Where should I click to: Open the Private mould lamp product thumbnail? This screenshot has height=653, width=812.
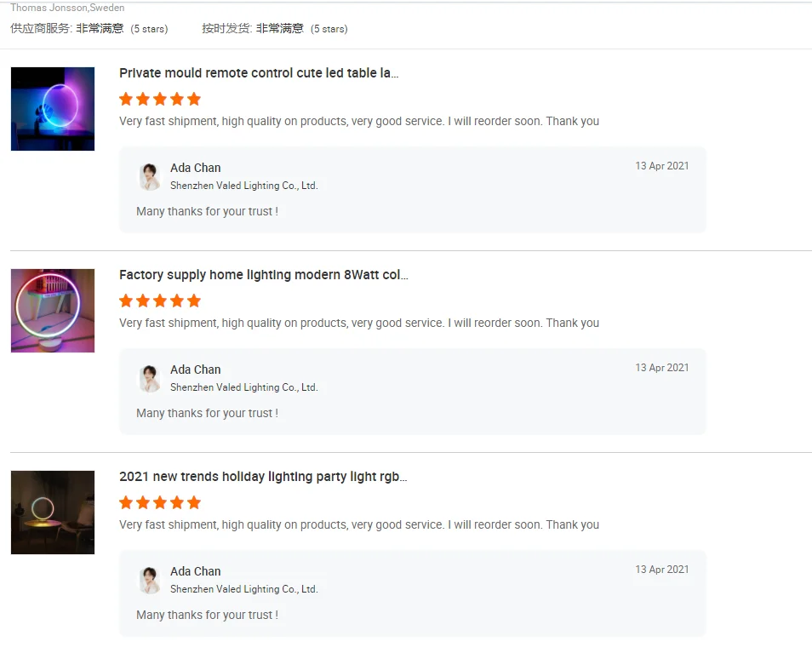tap(53, 109)
